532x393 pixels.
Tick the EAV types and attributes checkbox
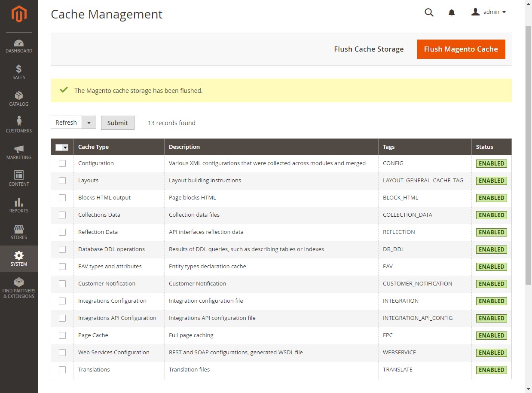62,267
